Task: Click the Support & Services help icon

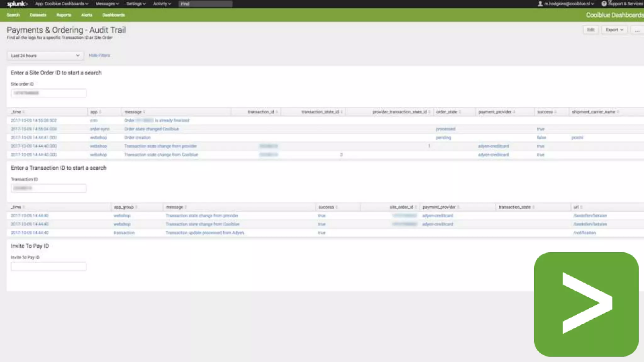Action: [x=604, y=4]
